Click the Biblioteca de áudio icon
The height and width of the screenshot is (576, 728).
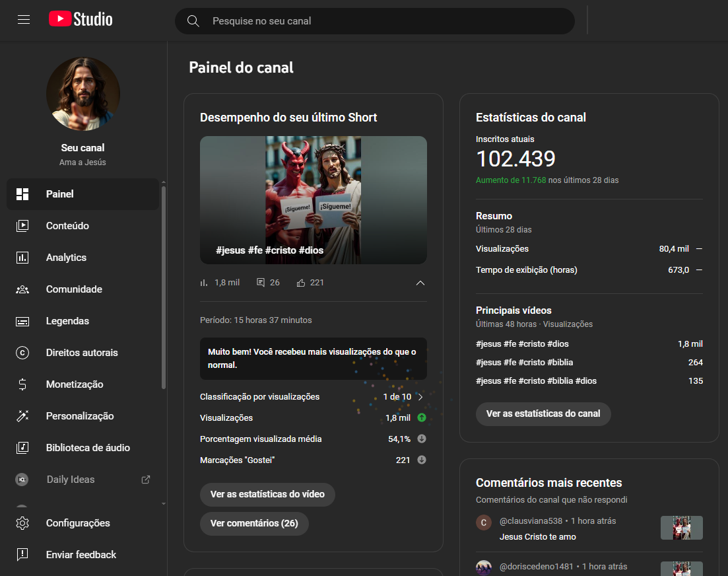[22, 448]
